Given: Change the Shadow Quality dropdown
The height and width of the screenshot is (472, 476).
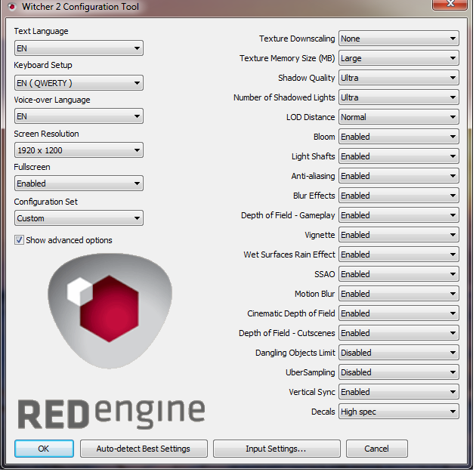Looking at the screenshot, I should coord(399,78).
